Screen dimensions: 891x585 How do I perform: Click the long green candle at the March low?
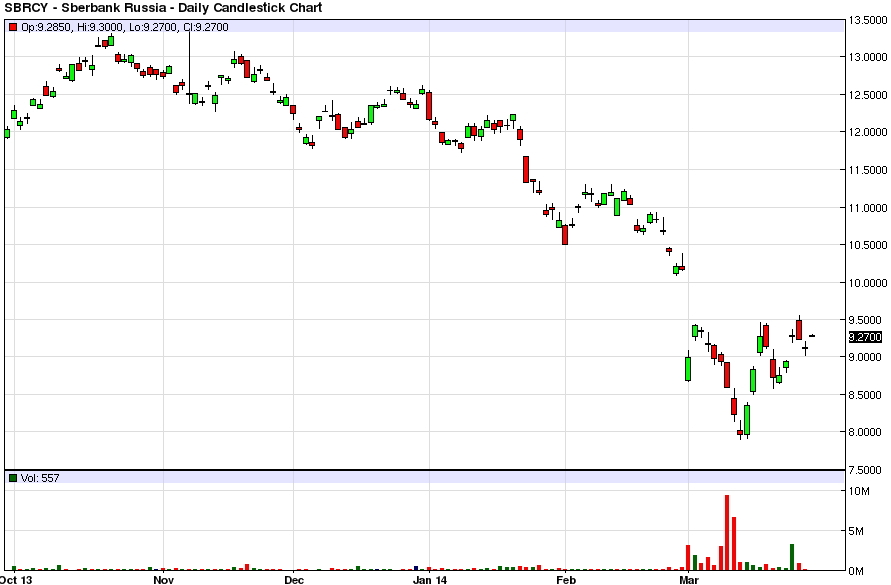coord(747,421)
